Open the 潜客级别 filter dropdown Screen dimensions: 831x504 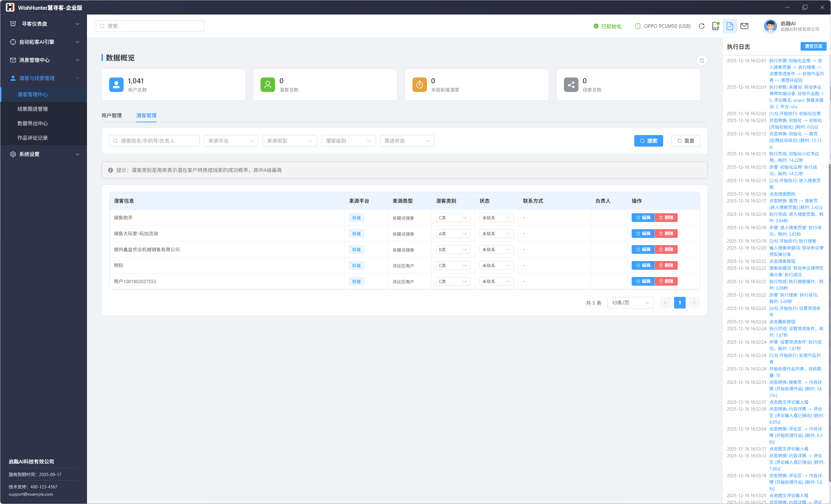tap(348, 141)
